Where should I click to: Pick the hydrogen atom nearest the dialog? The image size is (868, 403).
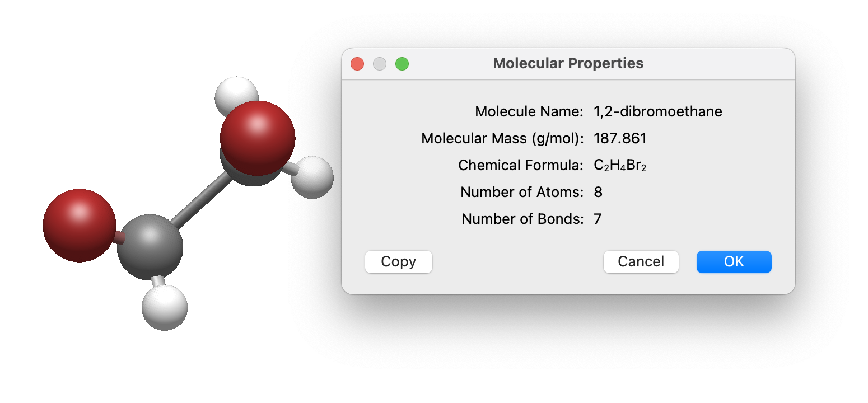point(314,177)
